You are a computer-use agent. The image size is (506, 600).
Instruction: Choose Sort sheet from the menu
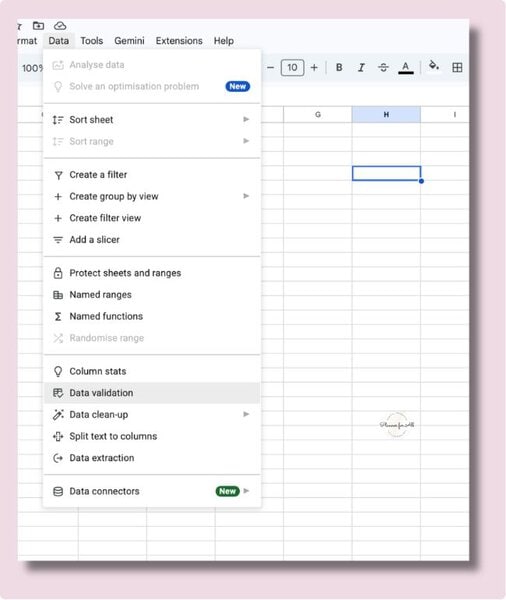pos(152,120)
